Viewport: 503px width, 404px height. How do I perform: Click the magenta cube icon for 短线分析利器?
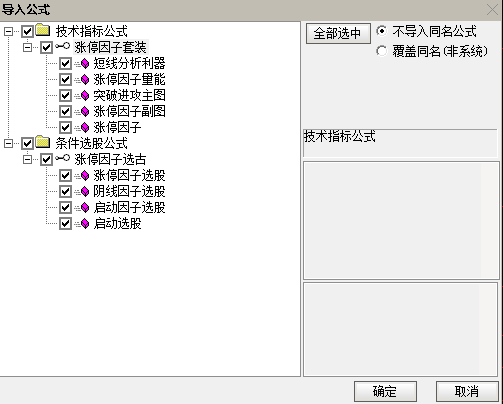coord(85,63)
